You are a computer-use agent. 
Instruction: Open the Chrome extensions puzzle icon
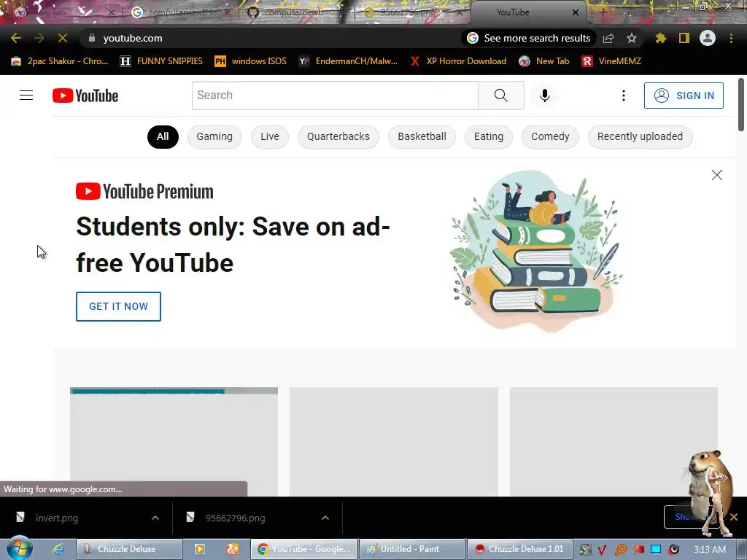[x=660, y=38]
